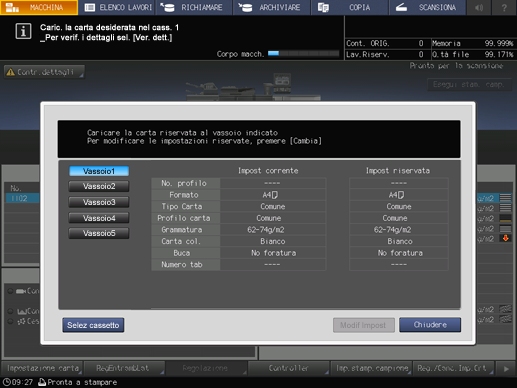Screen dimensions: 517x388
Task: Click right arrow in bottom bar
Action: (x=506, y=369)
